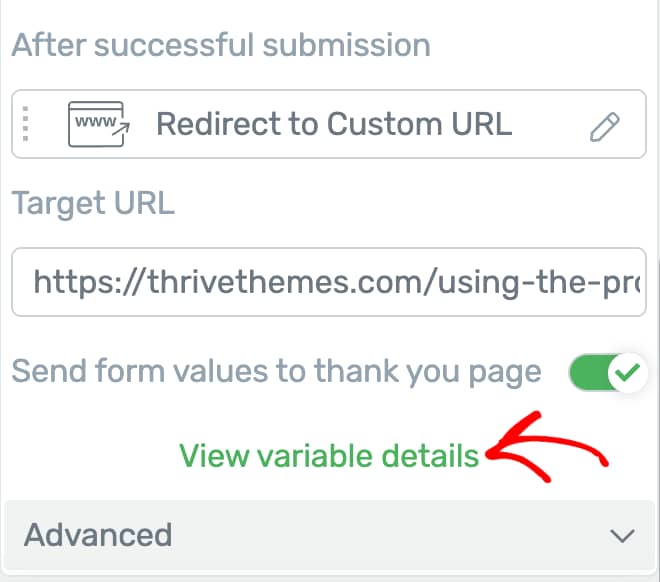Image resolution: width=660 pixels, height=582 pixels.
Task: Click the red hand-drawn arrow annotation
Action: 546,447
